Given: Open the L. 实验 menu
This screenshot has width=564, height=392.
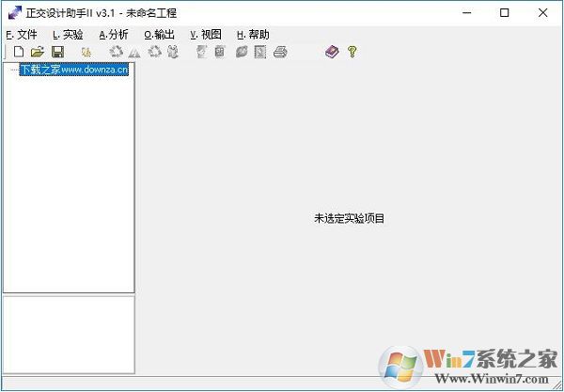Looking at the screenshot, I should [68, 35].
